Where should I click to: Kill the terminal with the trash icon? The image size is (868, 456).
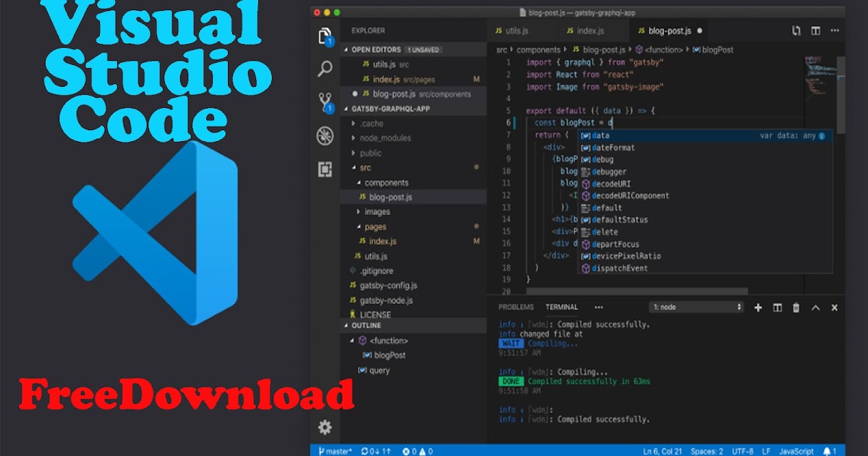(x=796, y=307)
